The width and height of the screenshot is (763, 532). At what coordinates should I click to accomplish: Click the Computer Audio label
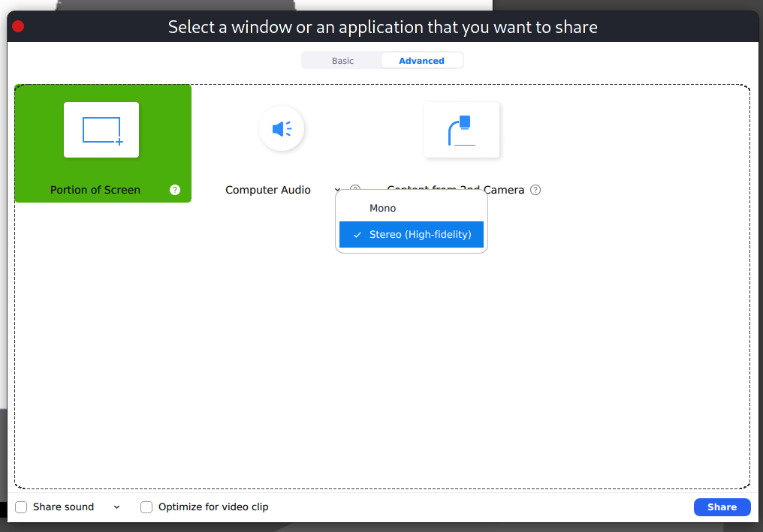tap(267, 190)
